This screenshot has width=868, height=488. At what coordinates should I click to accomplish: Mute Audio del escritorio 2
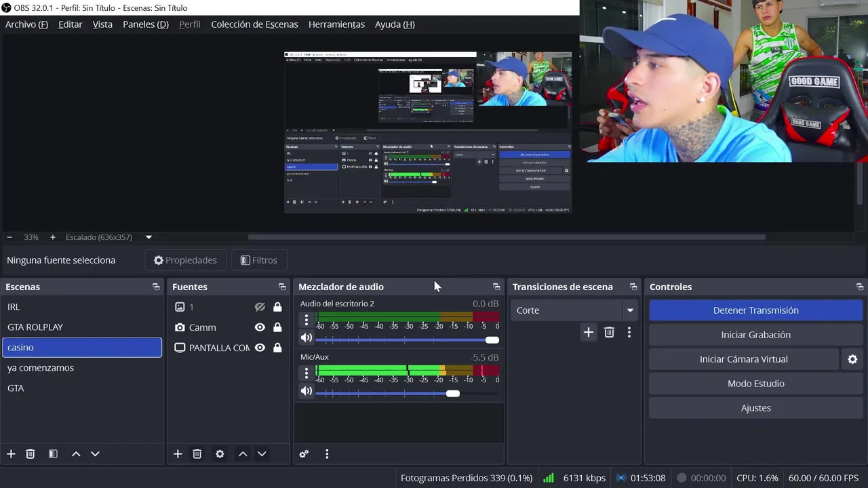[307, 338]
